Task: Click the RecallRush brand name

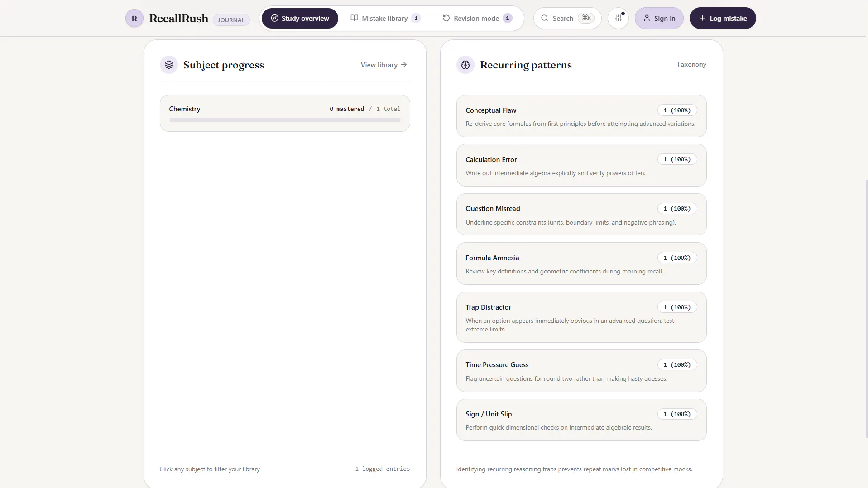Action: click(179, 19)
